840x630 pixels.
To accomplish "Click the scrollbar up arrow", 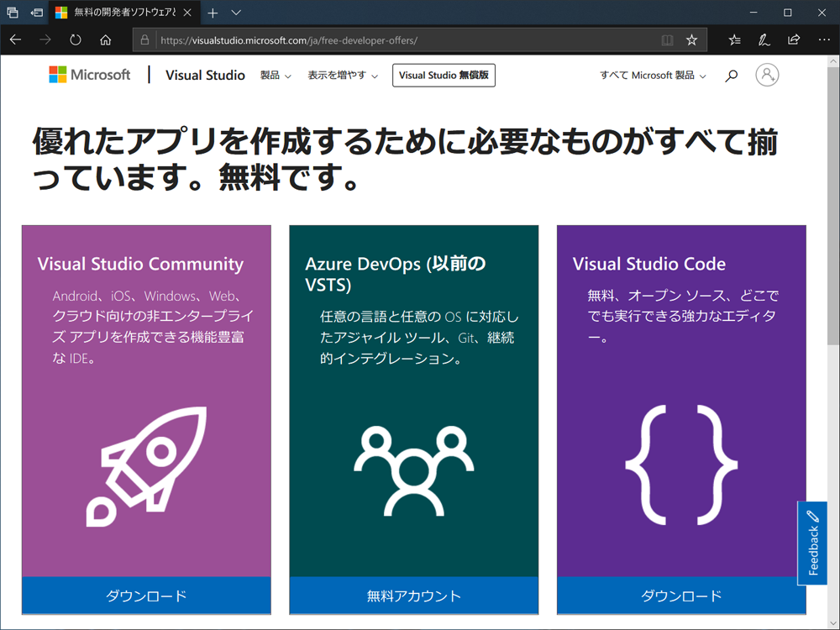I will 833,61.
